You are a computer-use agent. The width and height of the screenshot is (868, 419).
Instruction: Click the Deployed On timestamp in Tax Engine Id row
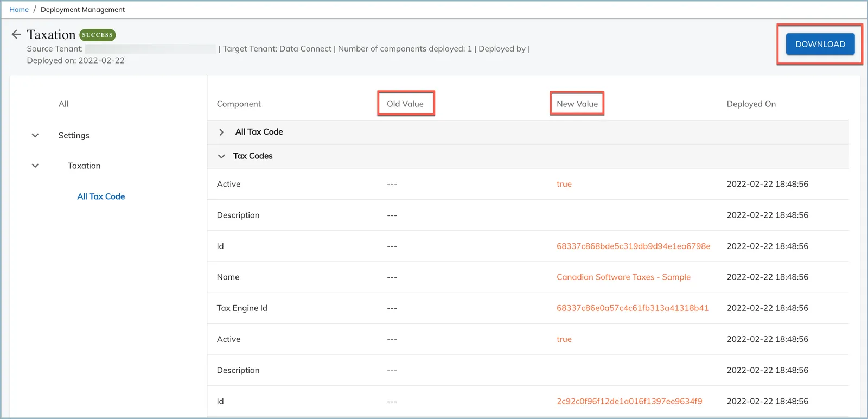point(768,308)
